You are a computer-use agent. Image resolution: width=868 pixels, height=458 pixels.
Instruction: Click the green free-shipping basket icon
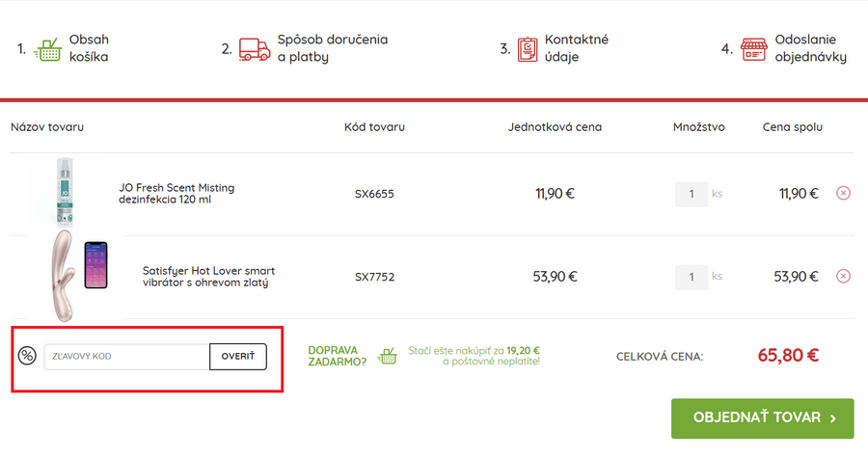click(x=388, y=357)
